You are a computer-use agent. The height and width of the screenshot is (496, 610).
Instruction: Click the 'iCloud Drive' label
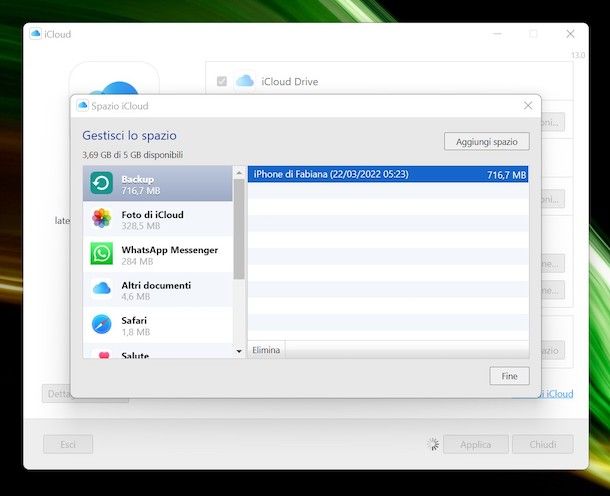289,82
